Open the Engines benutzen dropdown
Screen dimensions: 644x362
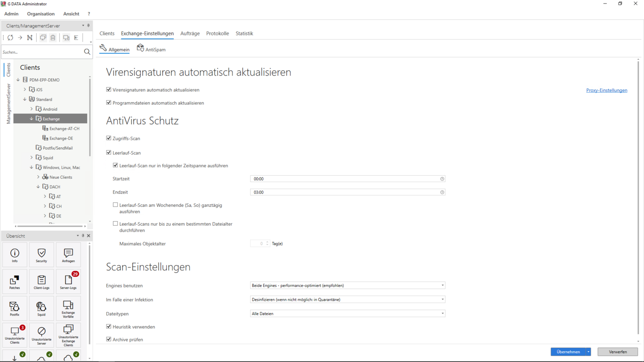(x=347, y=286)
